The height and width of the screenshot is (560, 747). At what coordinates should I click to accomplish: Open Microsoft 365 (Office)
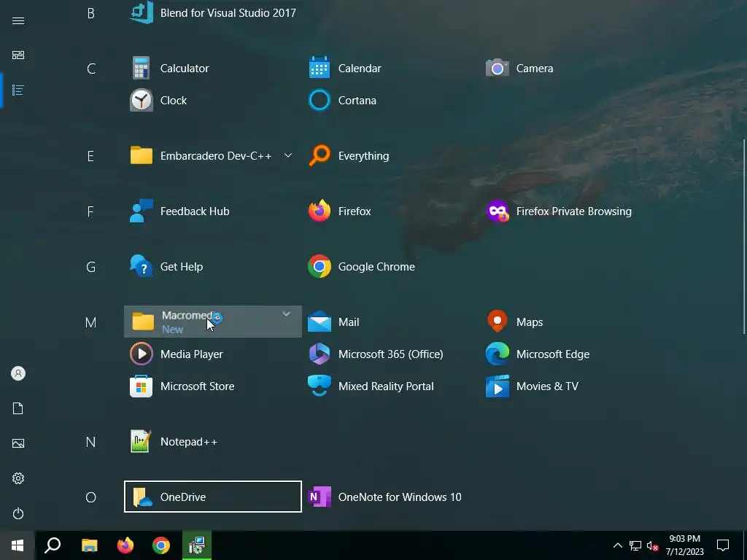pos(391,354)
